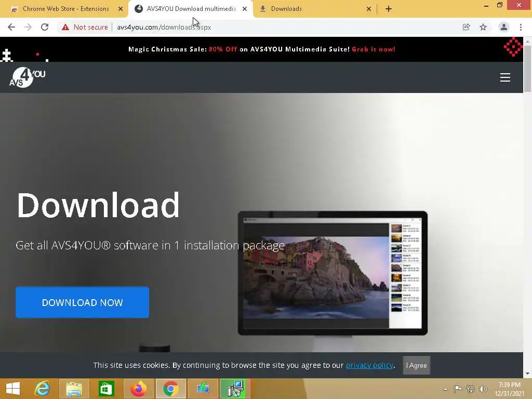
Task: Open File Explorer from taskbar
Action: [74, 389]
